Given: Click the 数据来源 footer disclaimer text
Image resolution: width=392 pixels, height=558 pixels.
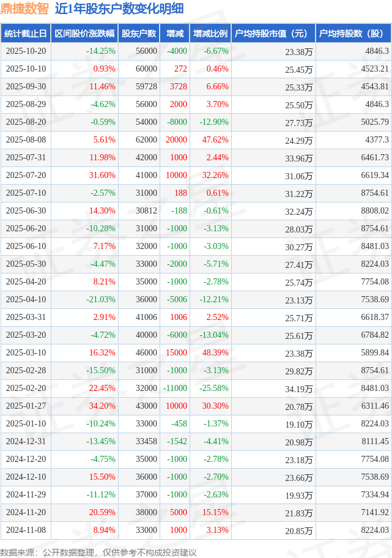Looking at the screenshot, I should tap(98, 552).
